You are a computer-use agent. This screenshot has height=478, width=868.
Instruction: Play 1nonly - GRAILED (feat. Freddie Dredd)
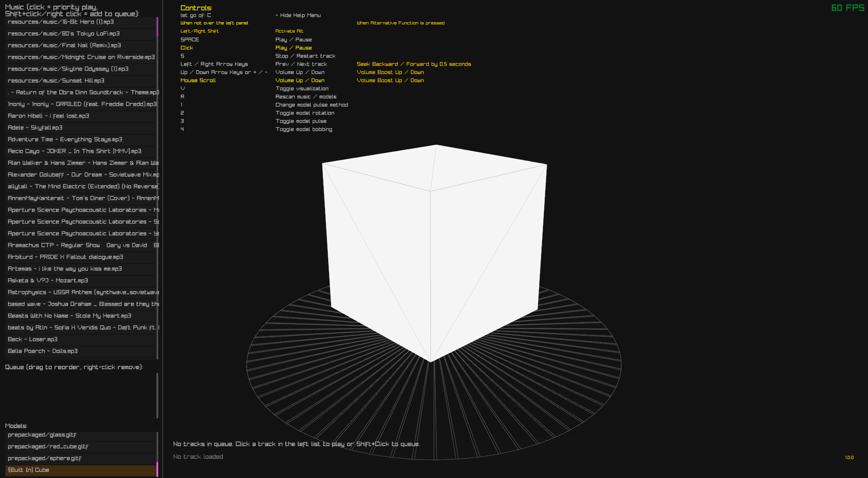(80, 104)
